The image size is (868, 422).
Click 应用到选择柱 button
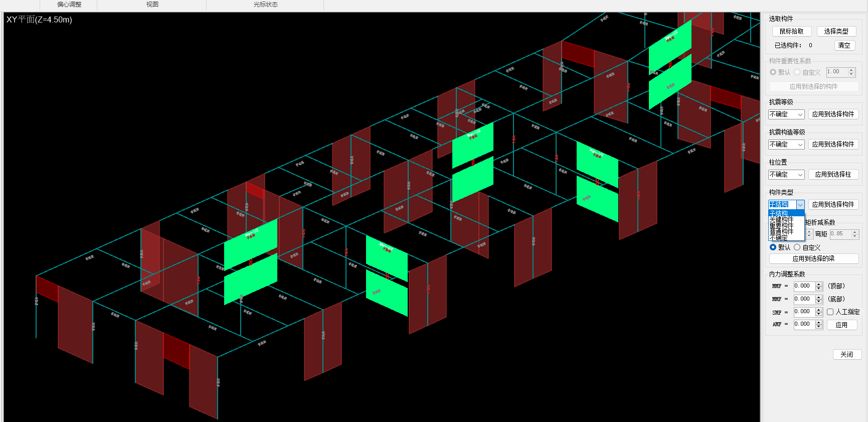pyautogui.click(x=833, y=175)
